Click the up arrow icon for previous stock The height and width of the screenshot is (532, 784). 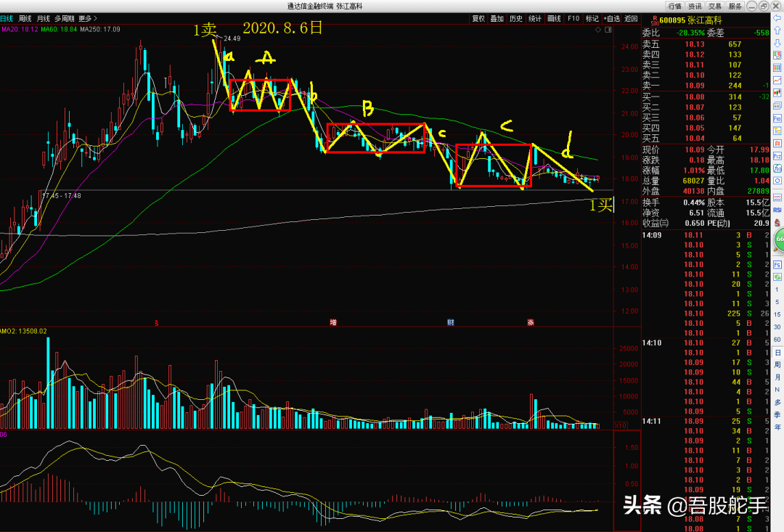pyautogui.click(x=777, y=30)
